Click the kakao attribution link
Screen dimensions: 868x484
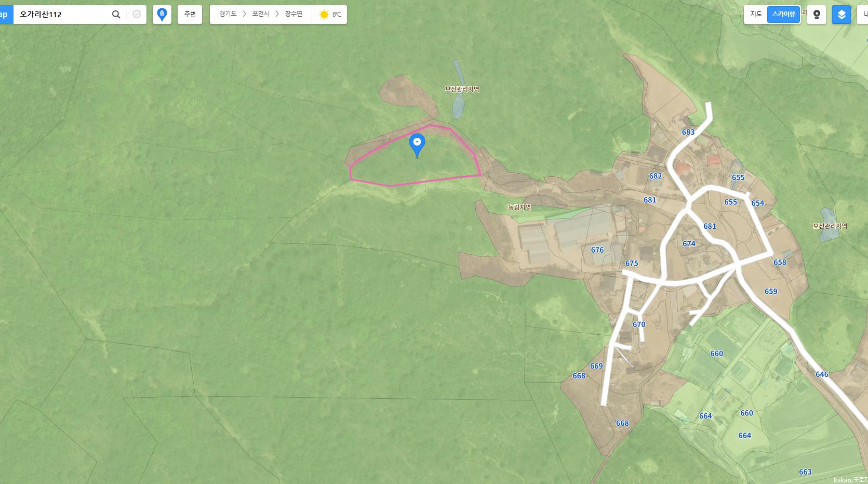[843, 480]
